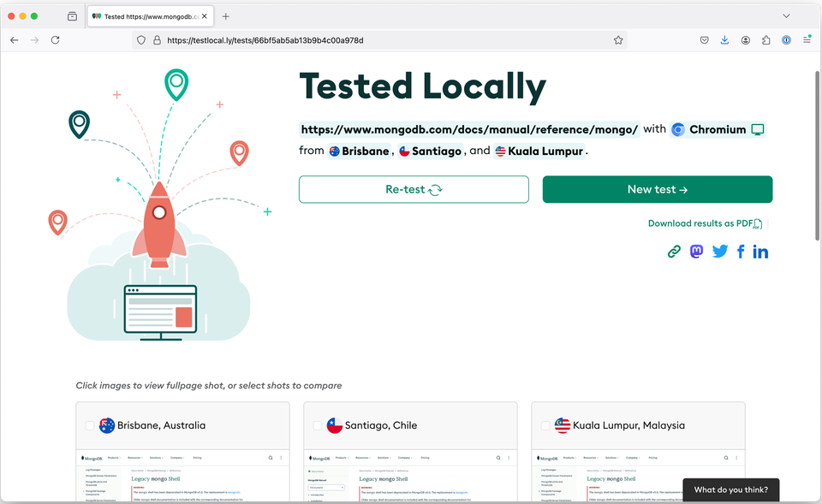Click the Brisbane Australia flag in the heading
Screen dimensions: 822x504
[335, 151]
